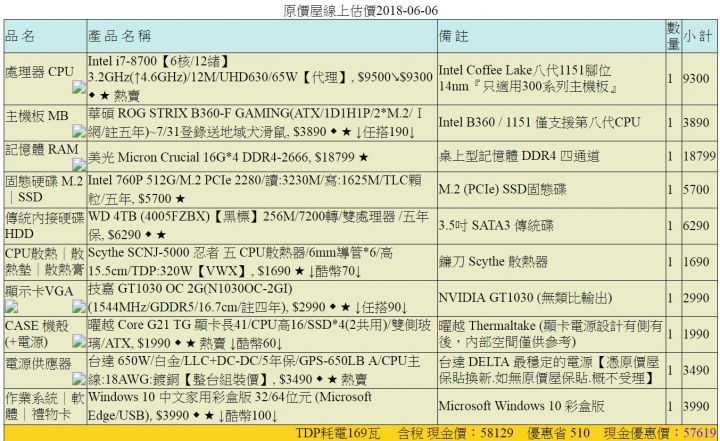Image resolution: width=720 pixels, height=441 pixels.
Task: Select the 顯示卡VGA category label
Action: 39,291
